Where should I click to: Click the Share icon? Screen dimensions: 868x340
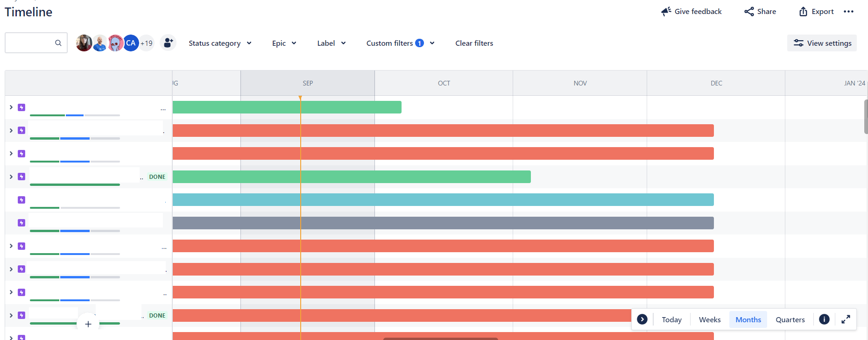tap(749, 11)
